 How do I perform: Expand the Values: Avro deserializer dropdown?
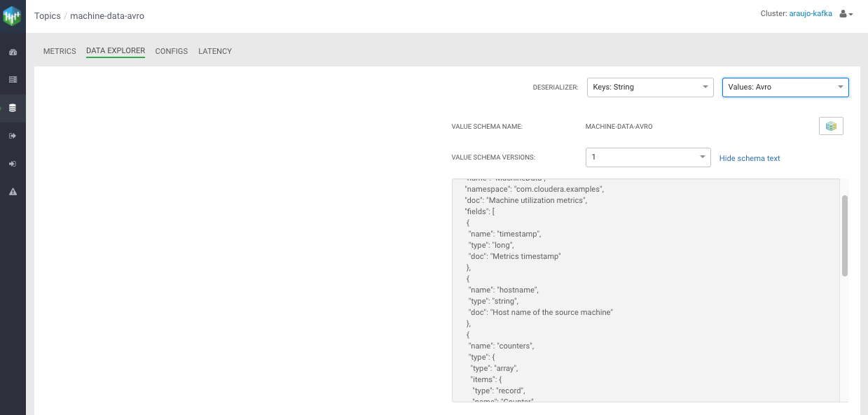pyautogui.click(x=785, y=87)
